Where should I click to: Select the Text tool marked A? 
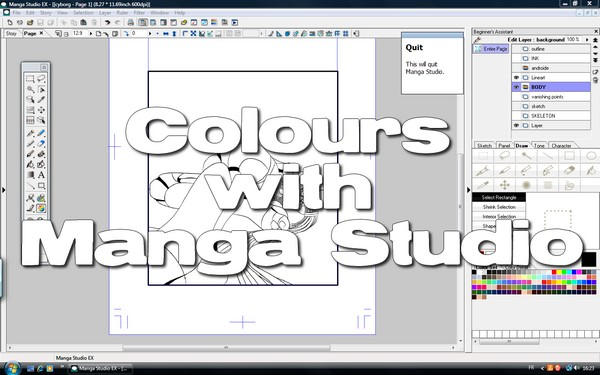point(41,175)
